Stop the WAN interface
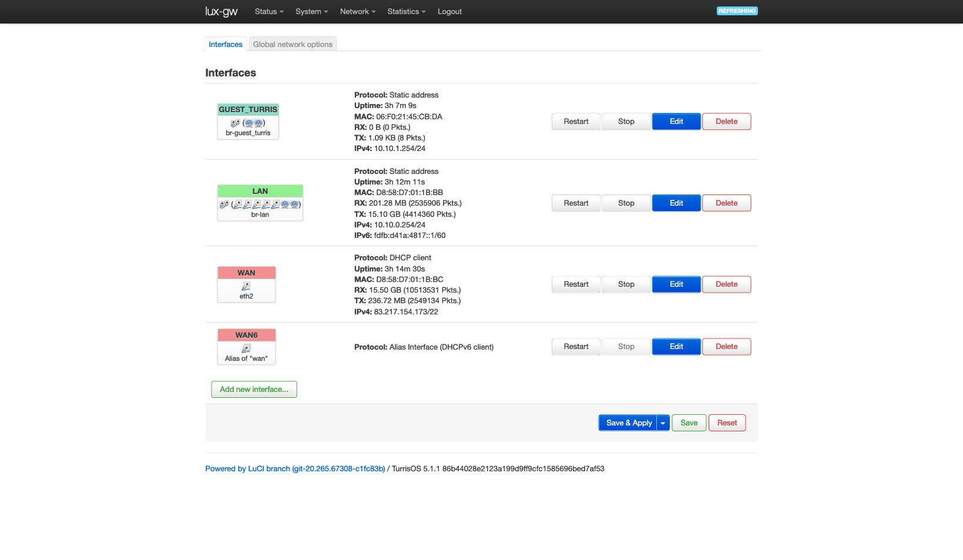 click(x=626, y=284)
